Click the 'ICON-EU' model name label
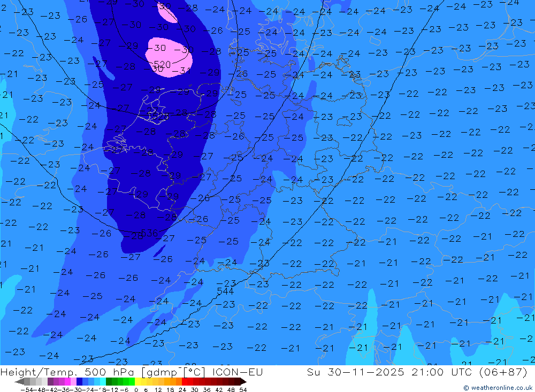The width and height of the screenshot is (535, 392). pos(238,372)
